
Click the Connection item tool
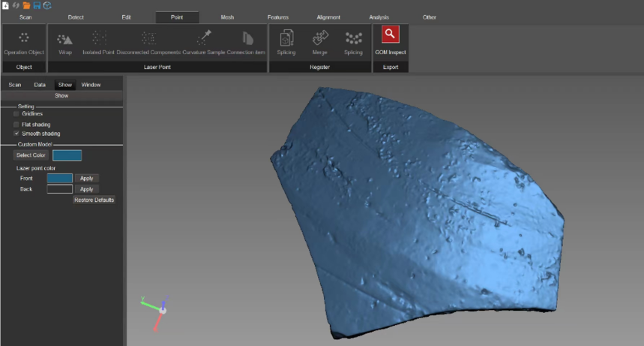tap(246, 44)
